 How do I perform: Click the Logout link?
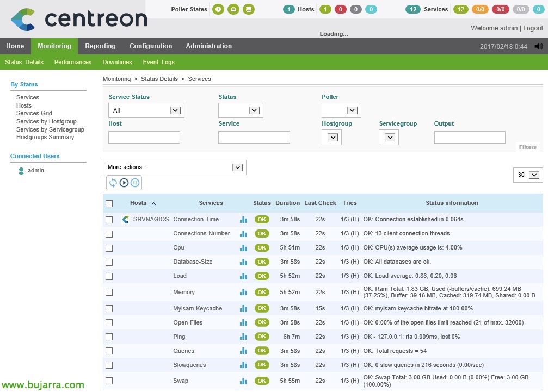coord(533,28)
